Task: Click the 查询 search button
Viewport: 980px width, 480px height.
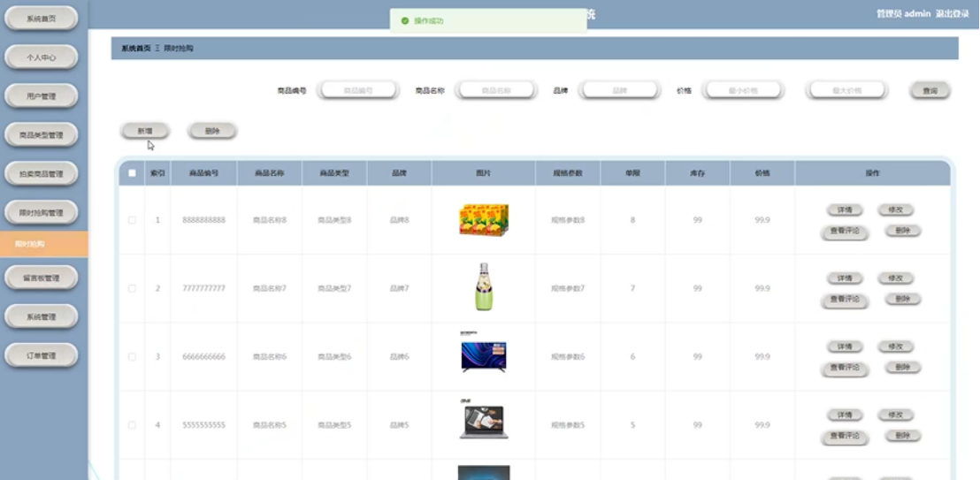Action: click(x=930, y=91)
